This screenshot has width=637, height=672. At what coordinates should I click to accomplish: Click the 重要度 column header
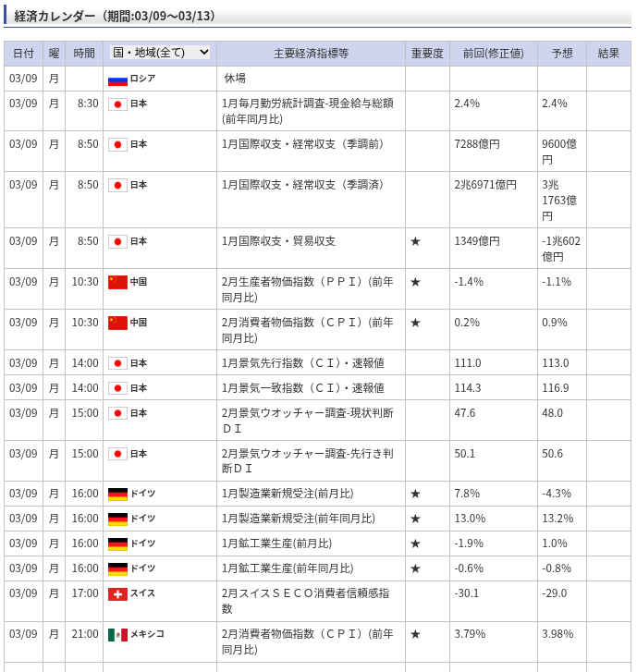[426, 54]
